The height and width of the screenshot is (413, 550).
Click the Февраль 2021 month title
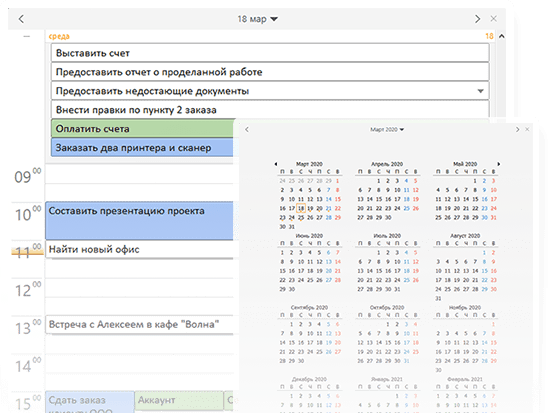pyautogui.click(x=465, y=379)
